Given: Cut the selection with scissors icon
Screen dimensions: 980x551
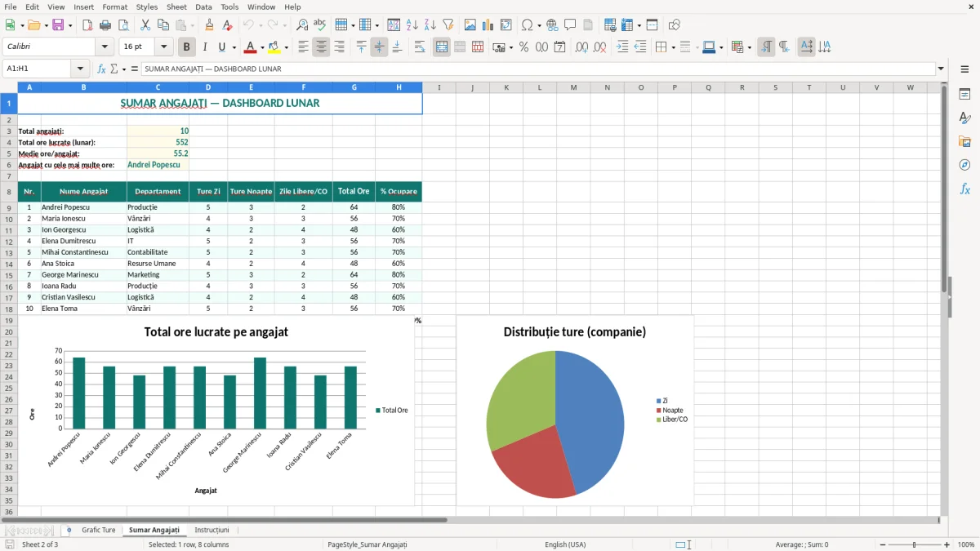Looking at the screenshot, I should pyautogui.click(x=145, y=25).
